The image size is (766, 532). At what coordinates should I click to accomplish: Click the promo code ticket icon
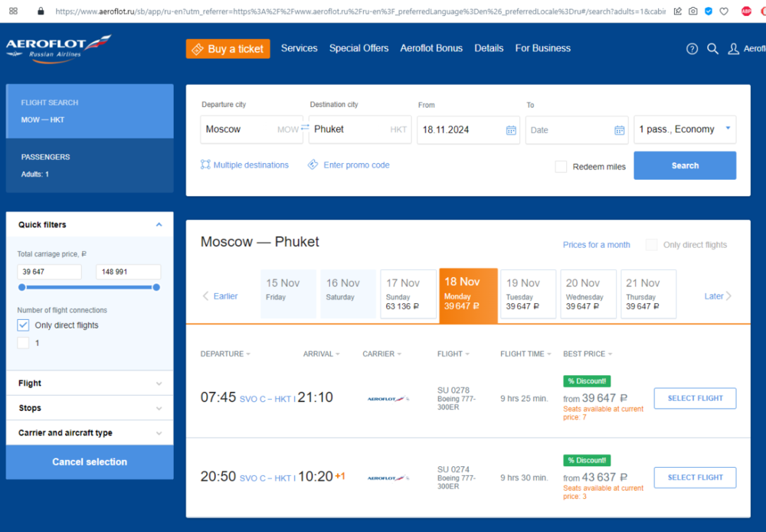313,165
